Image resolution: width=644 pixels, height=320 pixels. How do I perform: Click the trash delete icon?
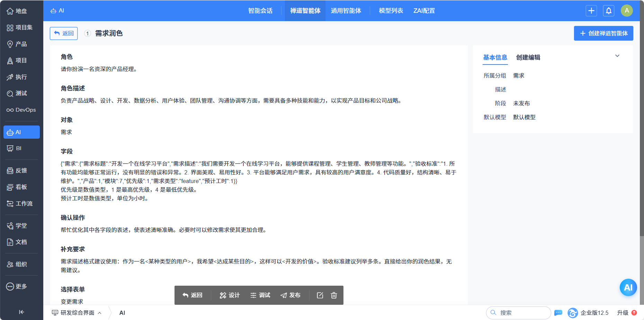tap(334, 295)
